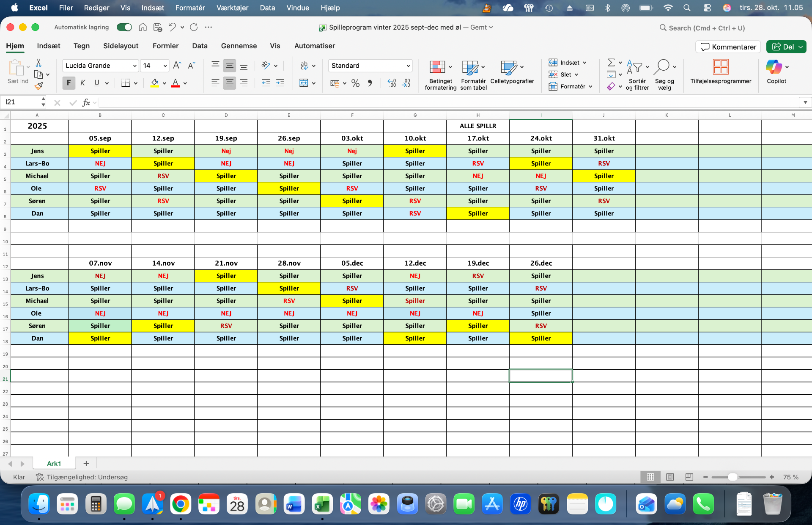Image resolution: width=812 pixels, height=525 pixels.
Task: Open the Formler ribbon tab
Action: pyautogui.click(x=166, y=46)
